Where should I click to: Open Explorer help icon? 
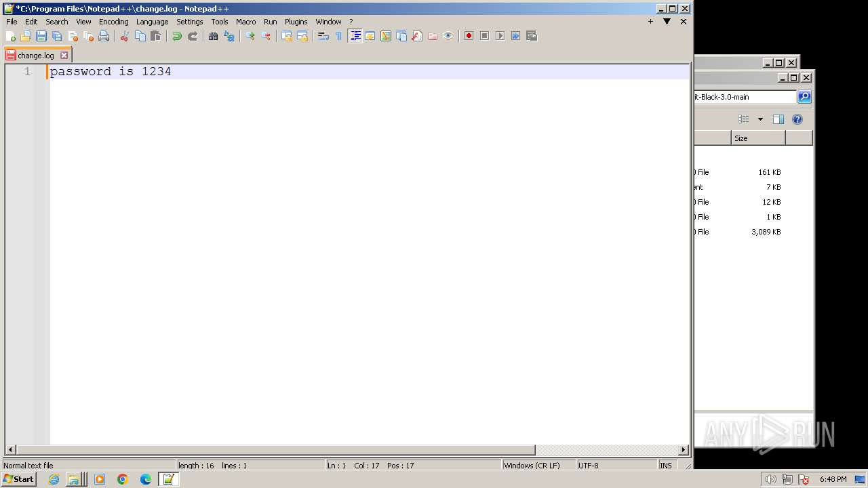tap(797, 119)
